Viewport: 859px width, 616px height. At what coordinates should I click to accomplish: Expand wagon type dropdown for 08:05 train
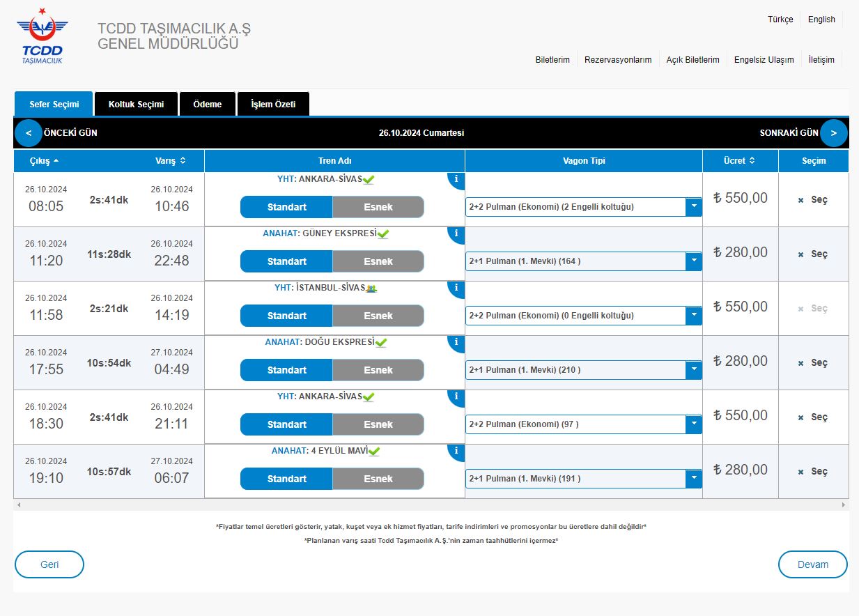coord(693,207)
